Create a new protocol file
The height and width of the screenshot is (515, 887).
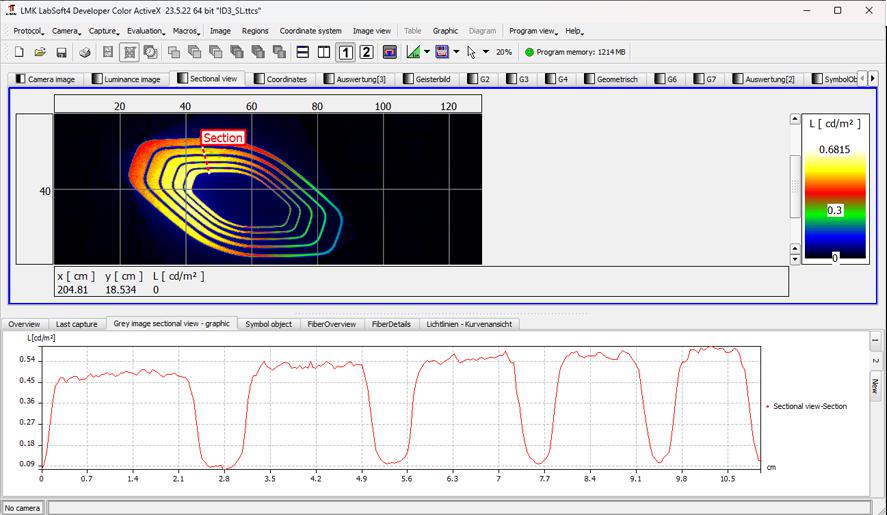tap(19, 52)
